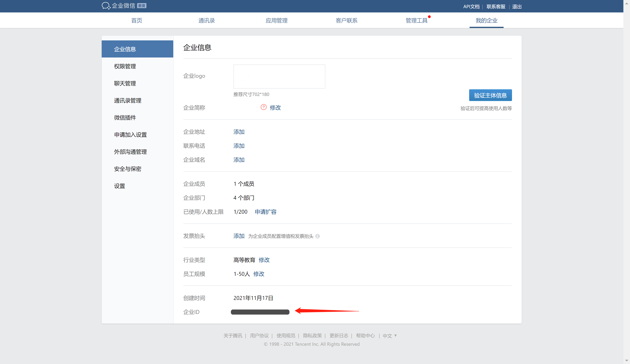Click the red notification dot on 管理工具
Image resolution: width=630 pixels, height=364 pixels.
[429, 17]
